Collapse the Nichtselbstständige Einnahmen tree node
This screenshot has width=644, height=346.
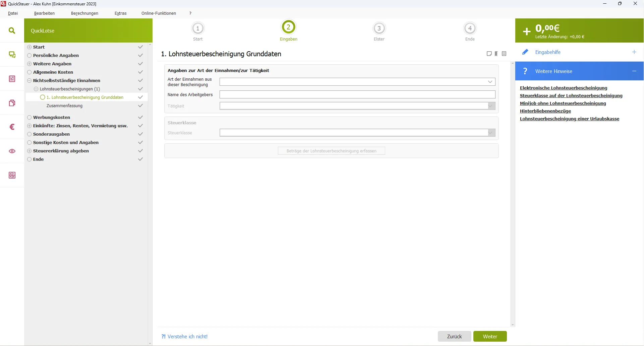point(30,80)
